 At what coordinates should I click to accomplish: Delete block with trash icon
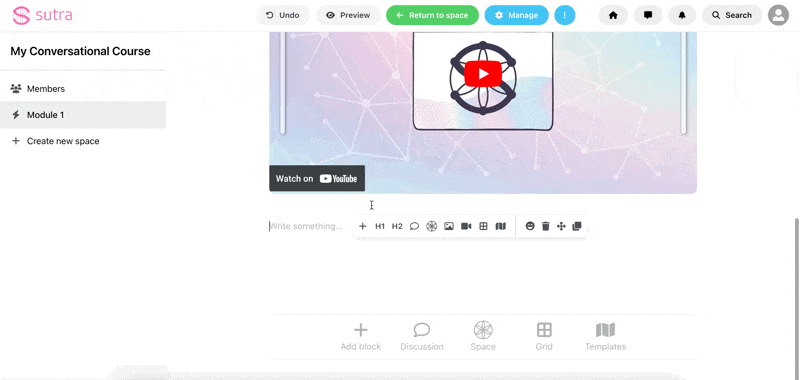[x=545, y=226]
